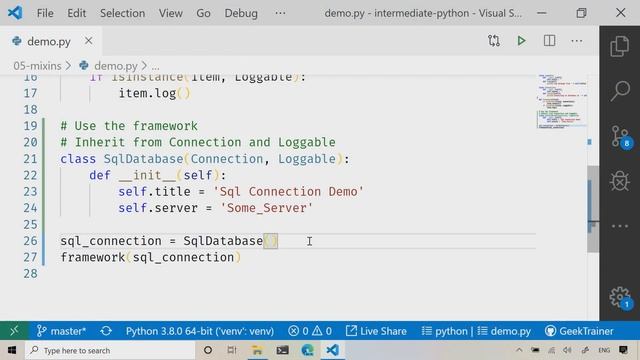Image resolution: width=640 pixels, height=360 pixels.
Task: Click 05-mixins breadcrumb folder
Action: point(37,66)
